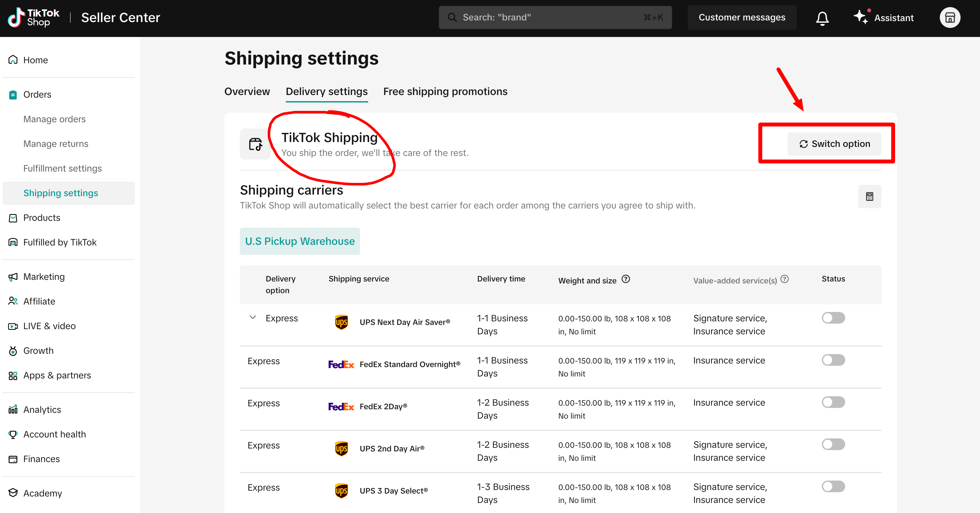This screenshot has height=513, width=980.
Task: Switch to the Overview tab
Action: (x=247, y=92)
